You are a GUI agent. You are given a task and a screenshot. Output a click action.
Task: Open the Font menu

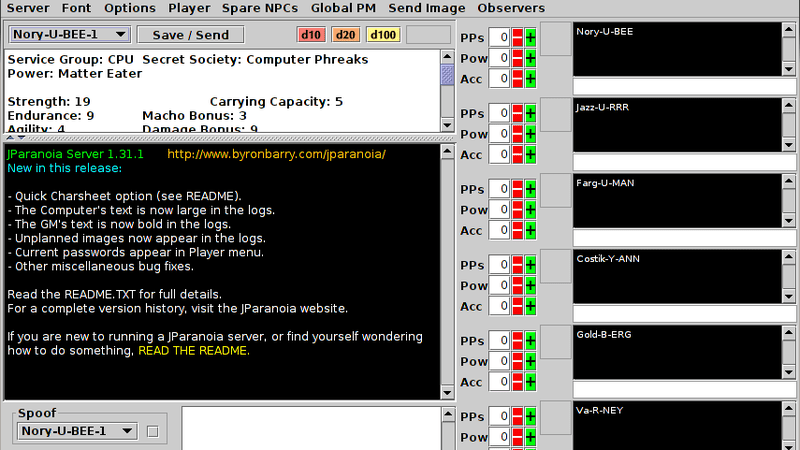76,8
